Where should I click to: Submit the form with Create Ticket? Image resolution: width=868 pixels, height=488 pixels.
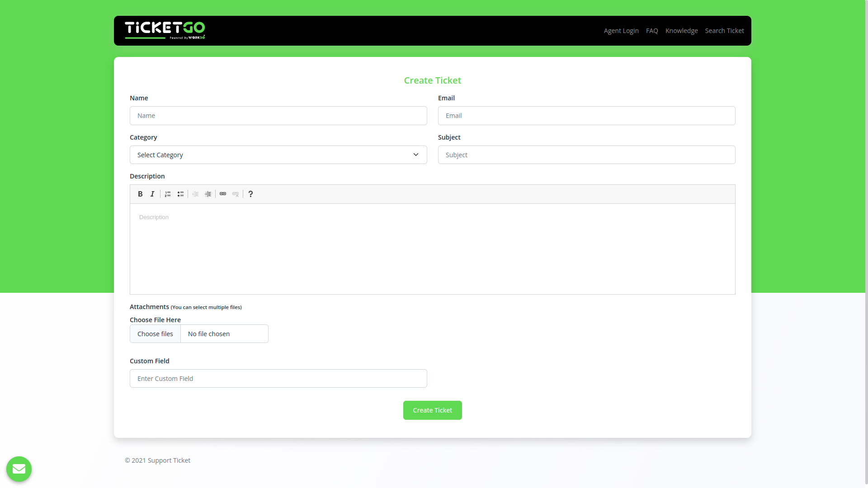click(x=432, y=410)
